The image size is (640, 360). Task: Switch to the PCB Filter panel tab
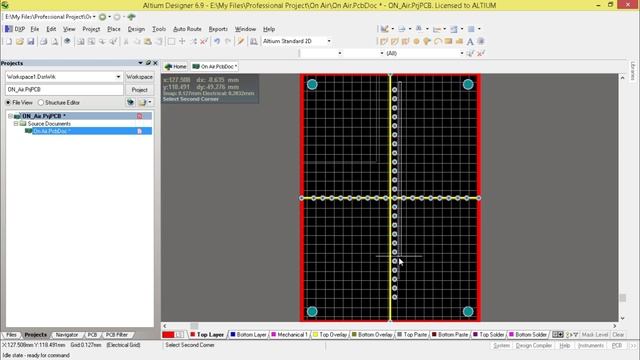[117, 335]
